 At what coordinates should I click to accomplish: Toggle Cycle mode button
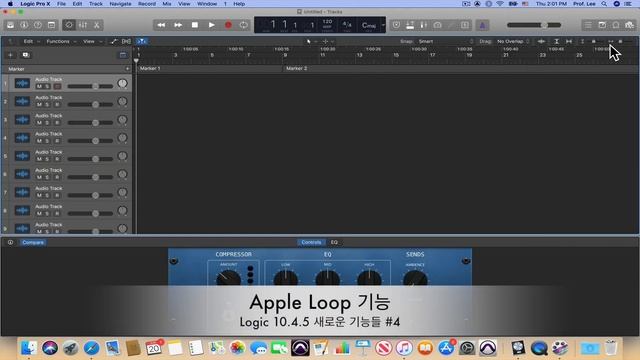244,25
